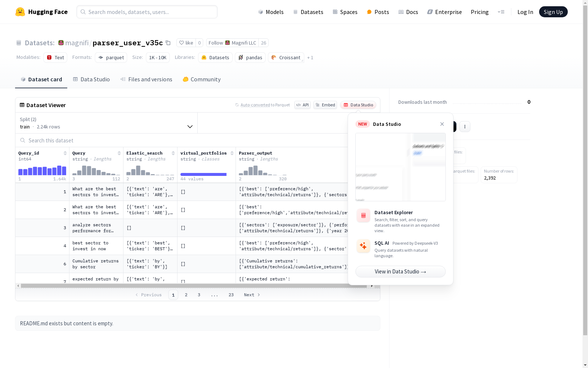
Task: Click the Sign Up button
Action: [x=553, y=12]
